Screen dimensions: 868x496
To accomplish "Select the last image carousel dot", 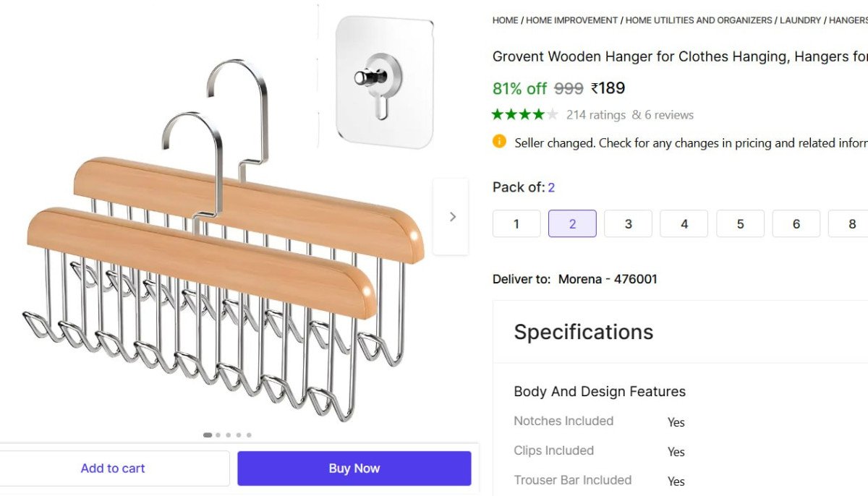I will click(249, 435).
